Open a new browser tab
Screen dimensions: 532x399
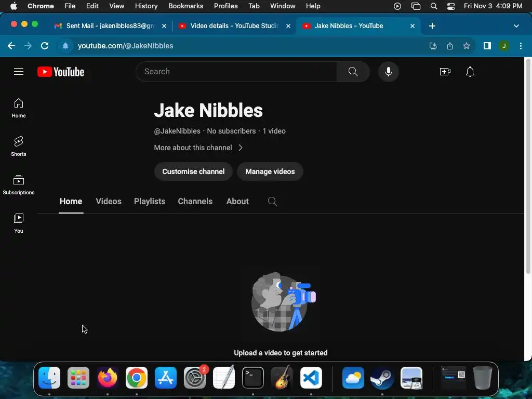pos(432,26)
